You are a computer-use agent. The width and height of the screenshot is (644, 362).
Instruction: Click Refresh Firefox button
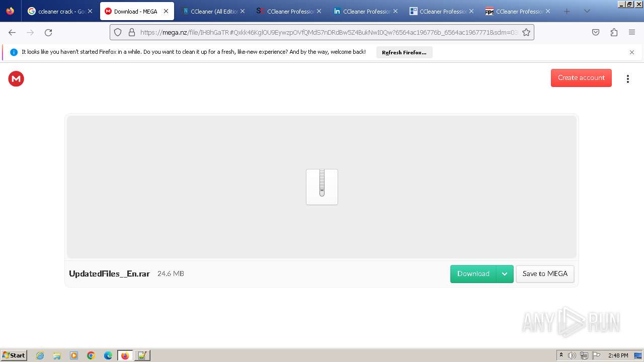click(404, 52)
